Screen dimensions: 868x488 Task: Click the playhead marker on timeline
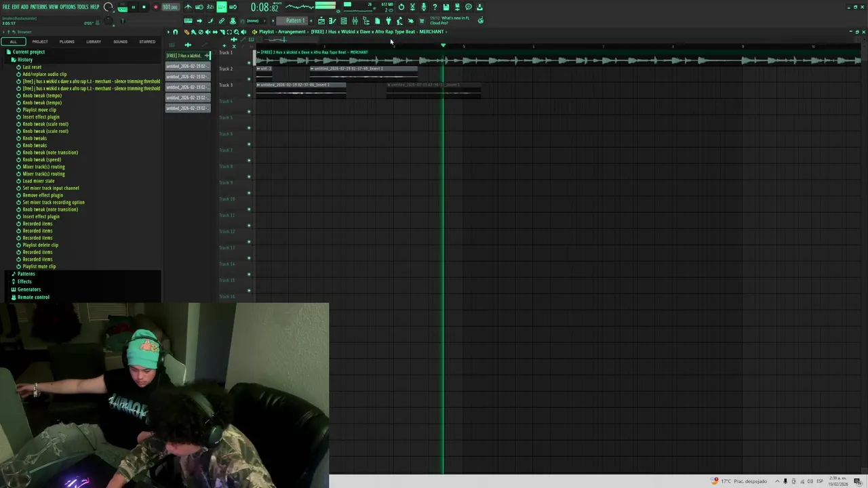click(x=443, y=45)
